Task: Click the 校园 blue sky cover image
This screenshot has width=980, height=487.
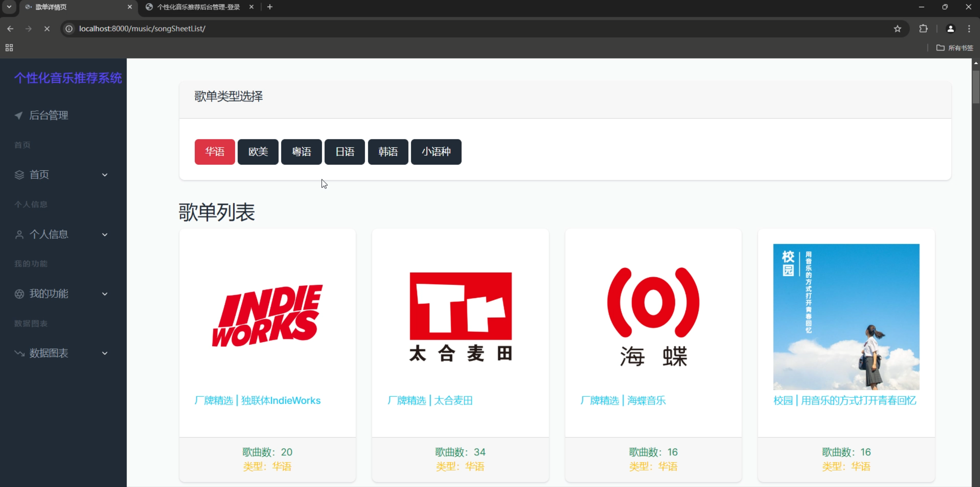Action: pyautogui.click(x=846, y=317)
